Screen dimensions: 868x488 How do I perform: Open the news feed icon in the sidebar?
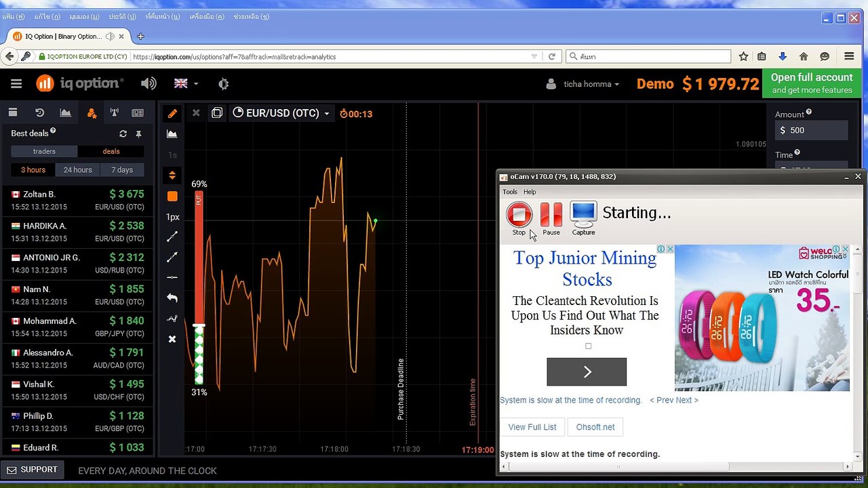point(138,113)
